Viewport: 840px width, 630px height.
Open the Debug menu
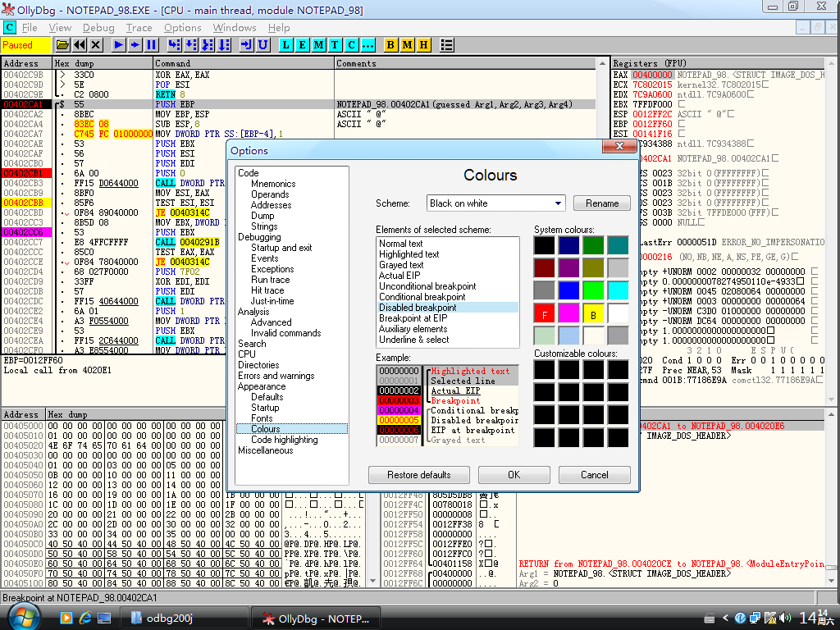pos(98,28)
